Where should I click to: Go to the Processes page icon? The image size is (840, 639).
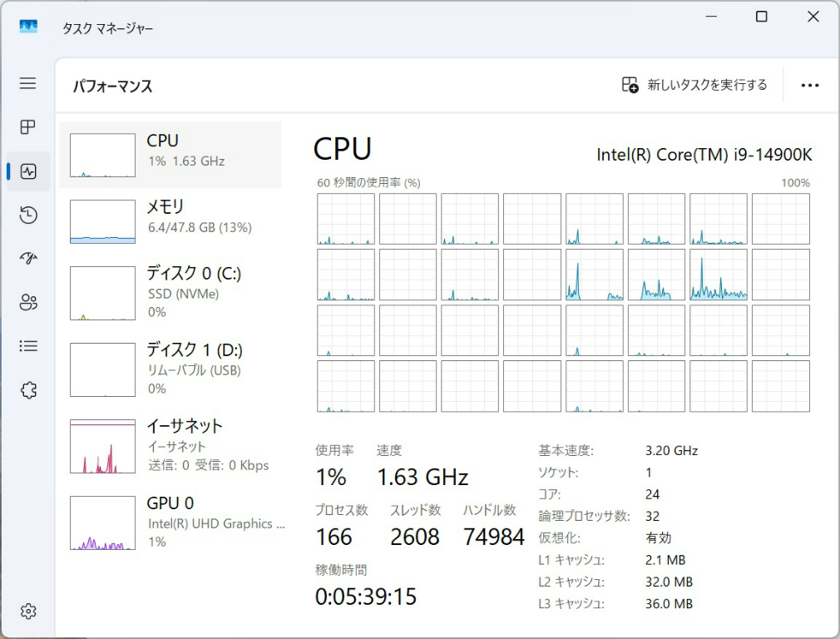pos(28,127)
